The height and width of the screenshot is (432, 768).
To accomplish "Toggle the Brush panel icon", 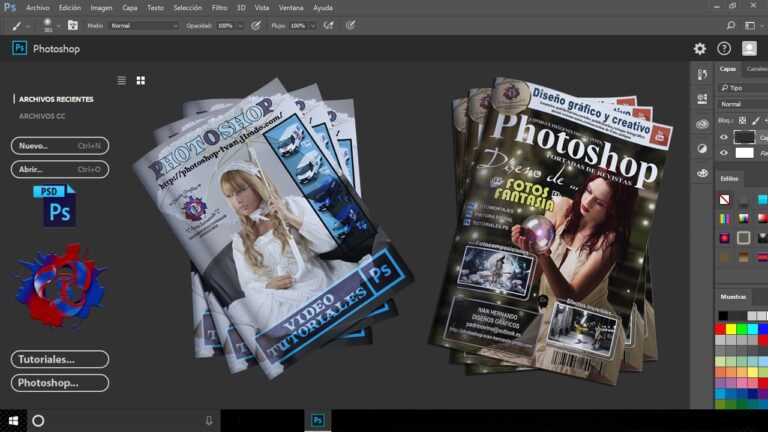I will [x=73, y=25].
